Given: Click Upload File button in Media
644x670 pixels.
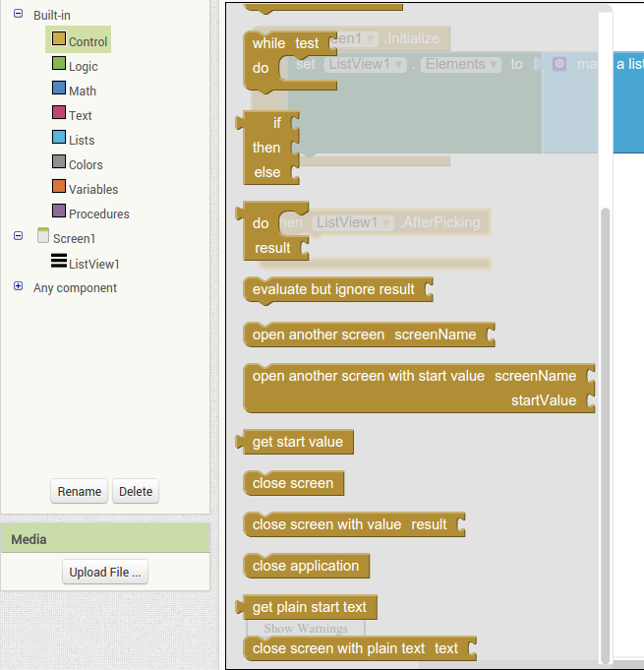Looking at the screenshot, I should click(105, 572).
